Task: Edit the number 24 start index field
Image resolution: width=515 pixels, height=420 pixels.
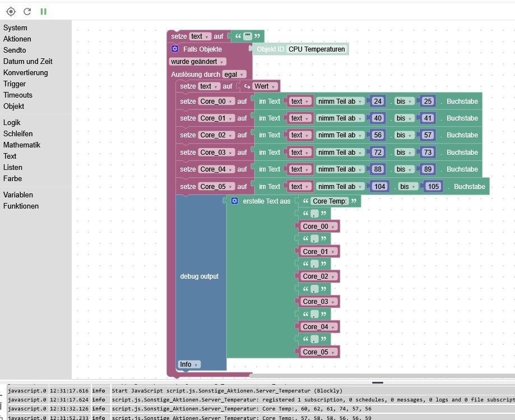Action: 378,101
